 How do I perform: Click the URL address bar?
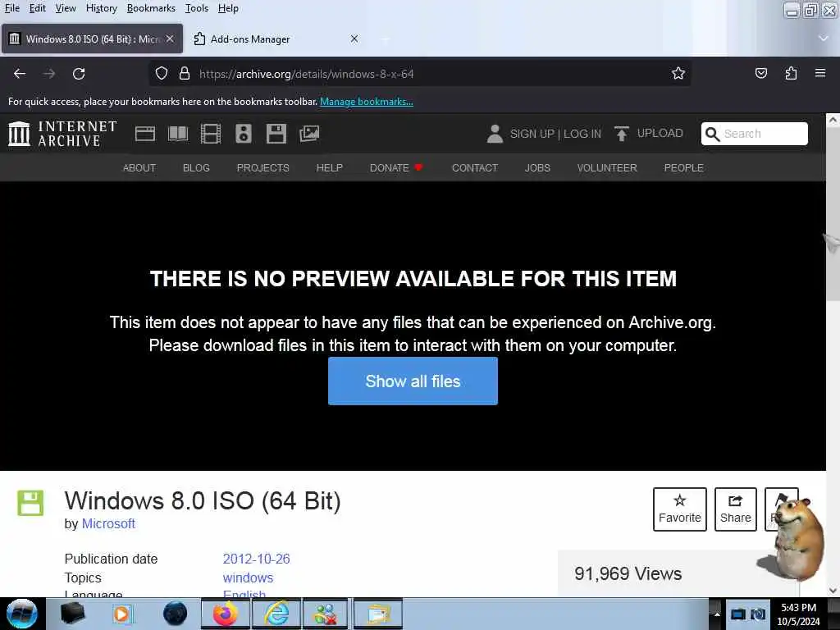(418, 73)
